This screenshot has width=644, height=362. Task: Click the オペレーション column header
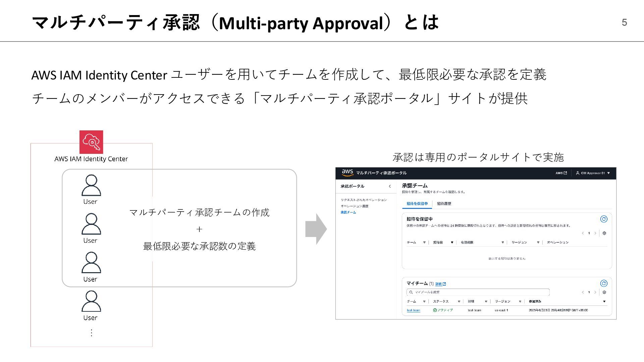click(557, 242)
